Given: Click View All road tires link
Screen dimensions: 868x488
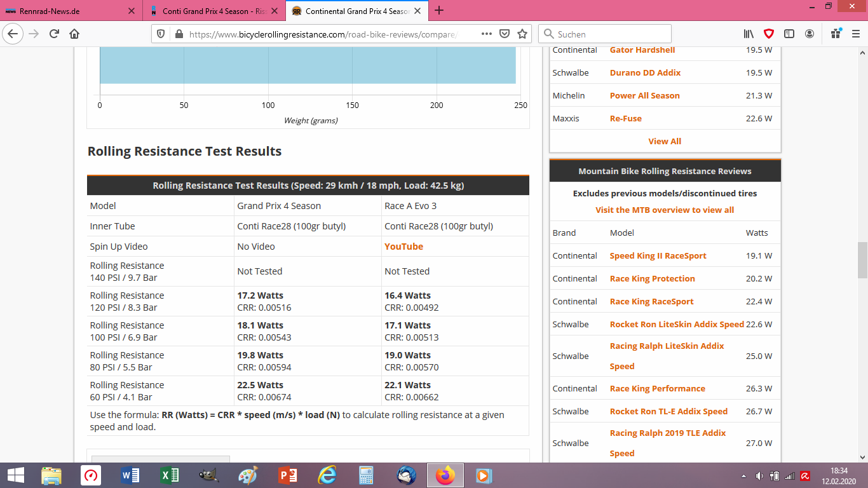Looking at the screenshot, I should click(665, 141).
